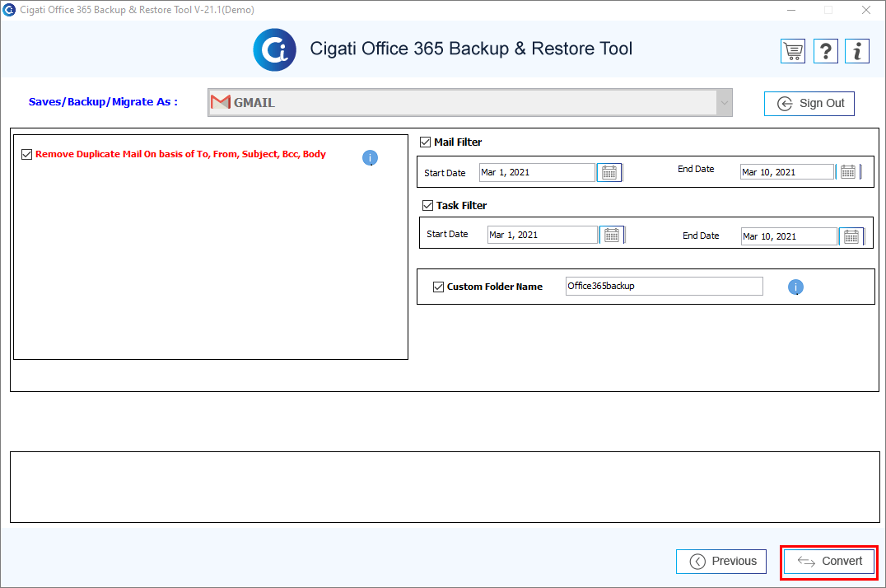Click Task Filter End Date field
Viewport: 886px width, 588px height.
(x=789, y=236)
